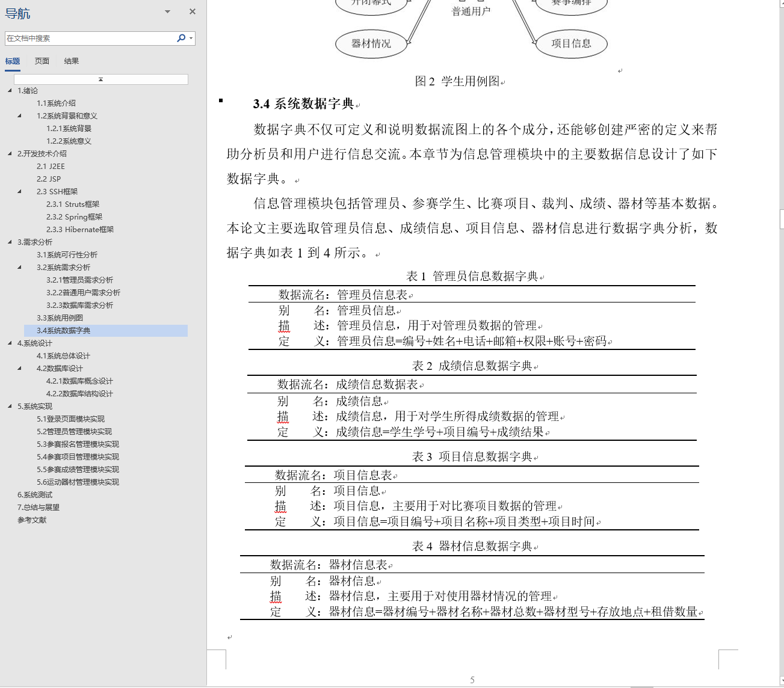784x688 pixels.
Task: Open the navigation pane options dropdown arrow
Action: 167,11
